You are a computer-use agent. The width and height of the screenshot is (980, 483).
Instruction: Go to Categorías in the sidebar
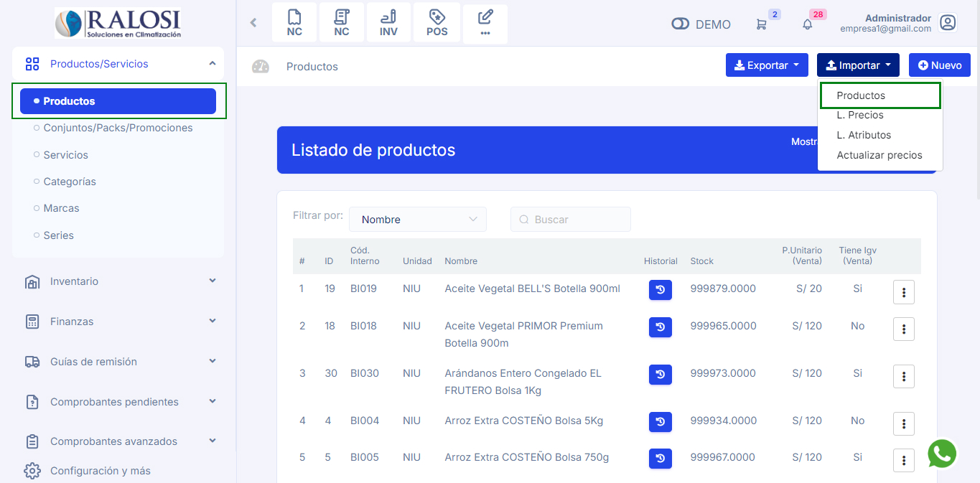pyautogui.click(x=70, y=182)
